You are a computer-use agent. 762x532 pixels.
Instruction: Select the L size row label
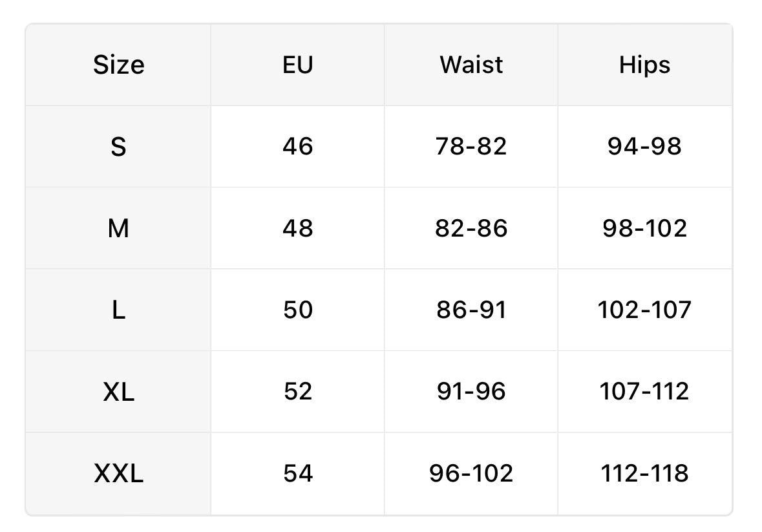118,310
